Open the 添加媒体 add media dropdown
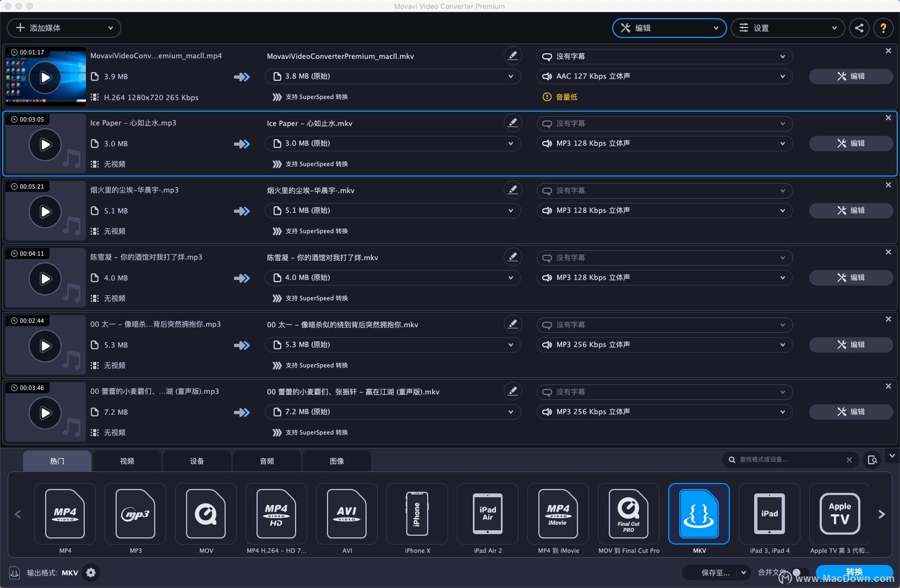900x588 pixels. (x=64, y=28)
